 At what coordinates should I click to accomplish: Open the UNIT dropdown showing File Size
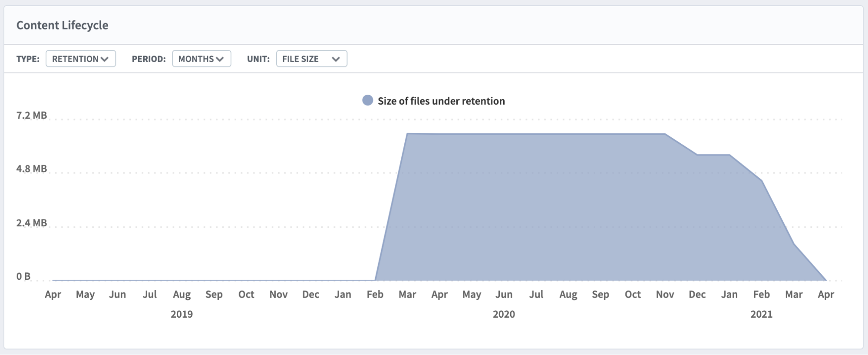(x=311, y=59)
